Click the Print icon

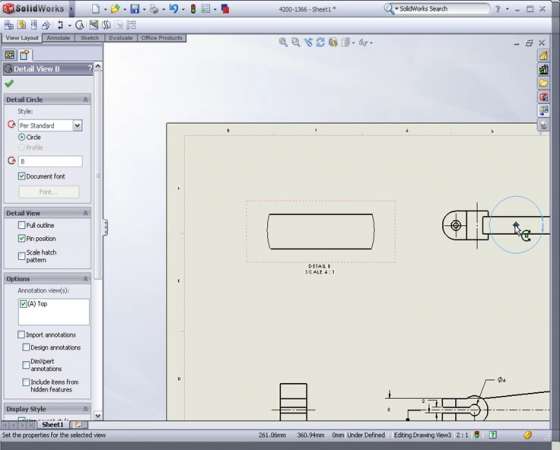click(x=154, y=9)
